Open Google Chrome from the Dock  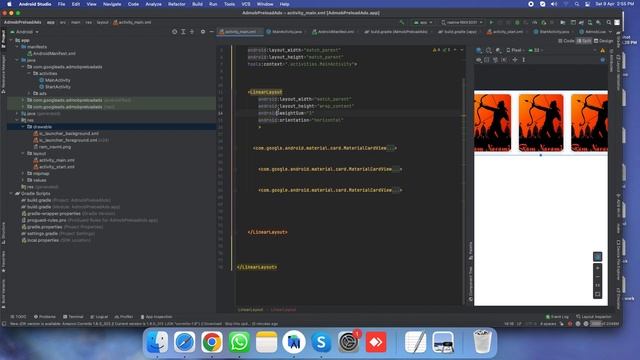(211, 342)
